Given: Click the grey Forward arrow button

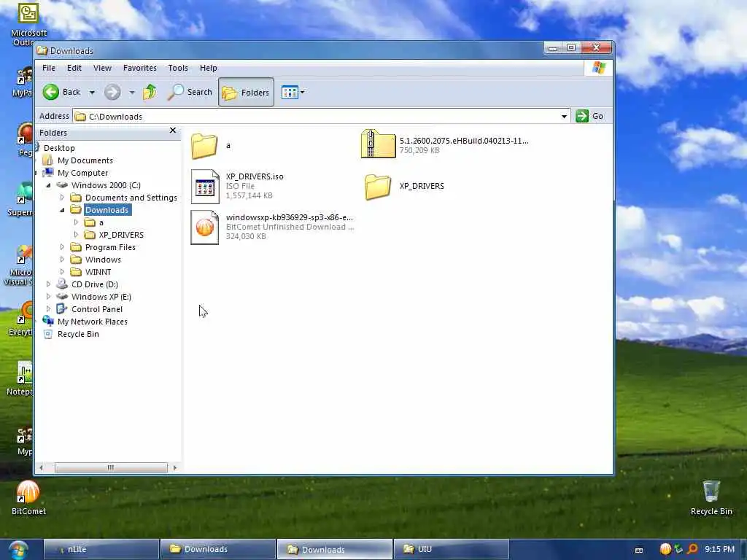Looking at the screenshot, I should pyautogui.click(x=112, y=92).
